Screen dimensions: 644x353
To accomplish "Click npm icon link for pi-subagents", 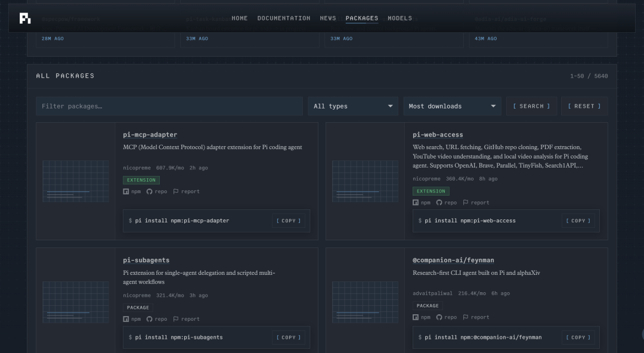I will tap(132, 319).
